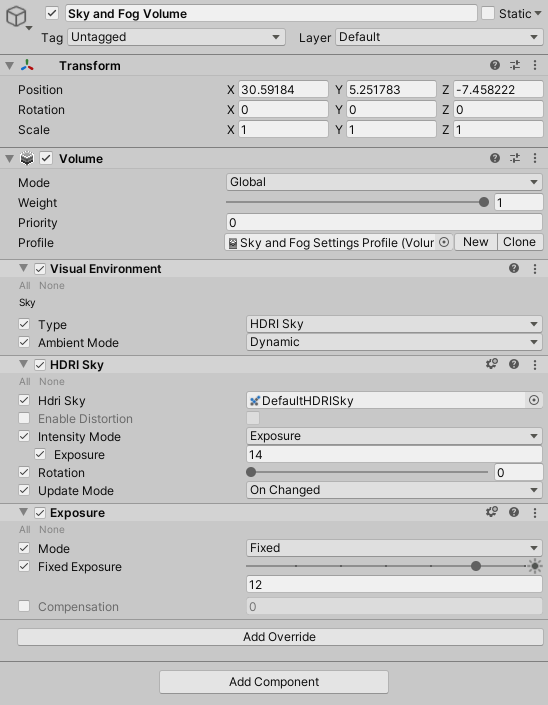
Task: Open Hdri Sky cubemap object picker
Action: (x=534, y=400)
